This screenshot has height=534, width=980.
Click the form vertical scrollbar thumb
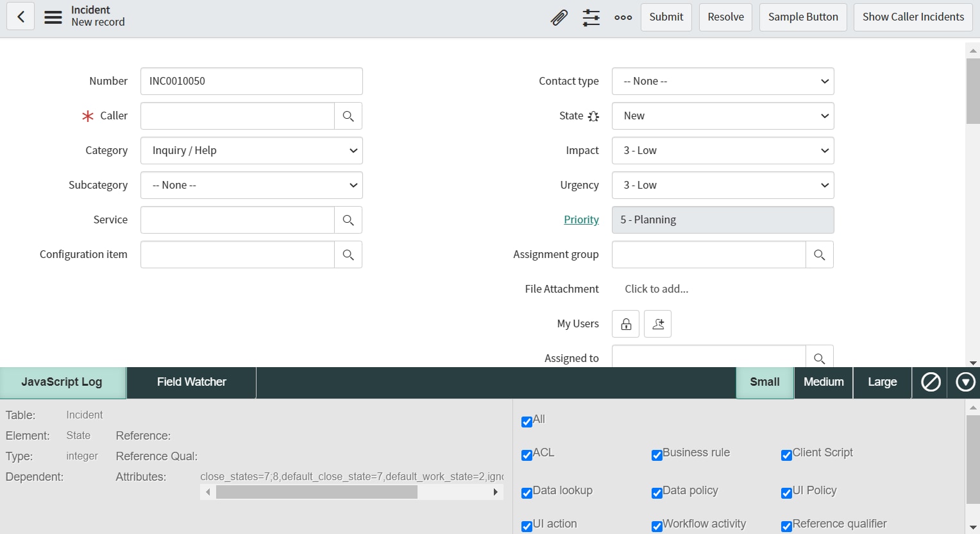coord(973,90)
